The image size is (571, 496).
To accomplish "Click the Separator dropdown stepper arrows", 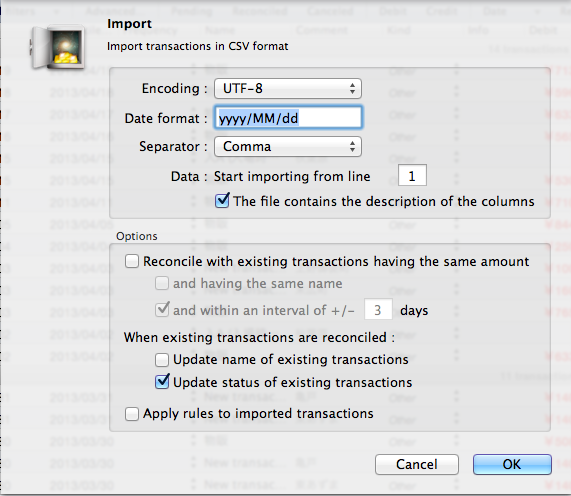I will pos(352,146).
